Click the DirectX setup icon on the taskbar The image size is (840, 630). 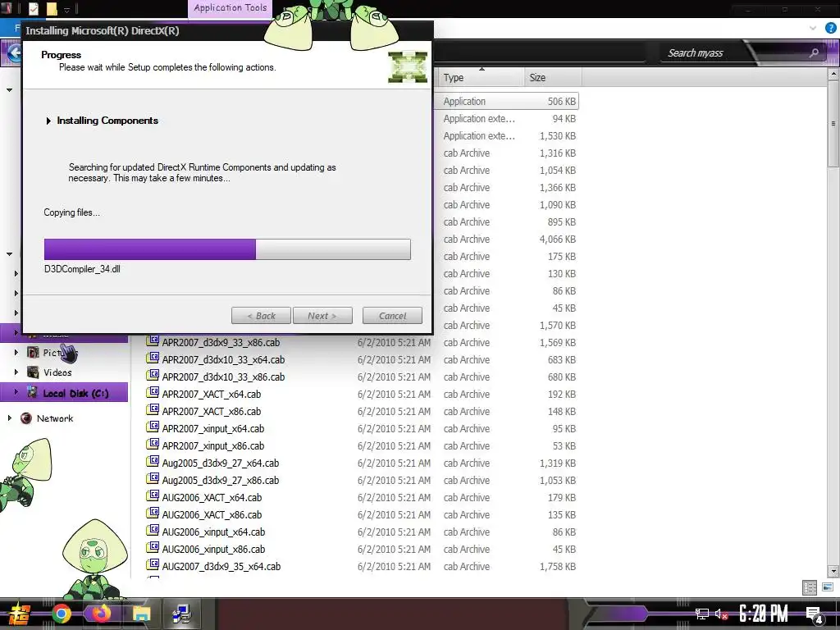coord(181,614)
